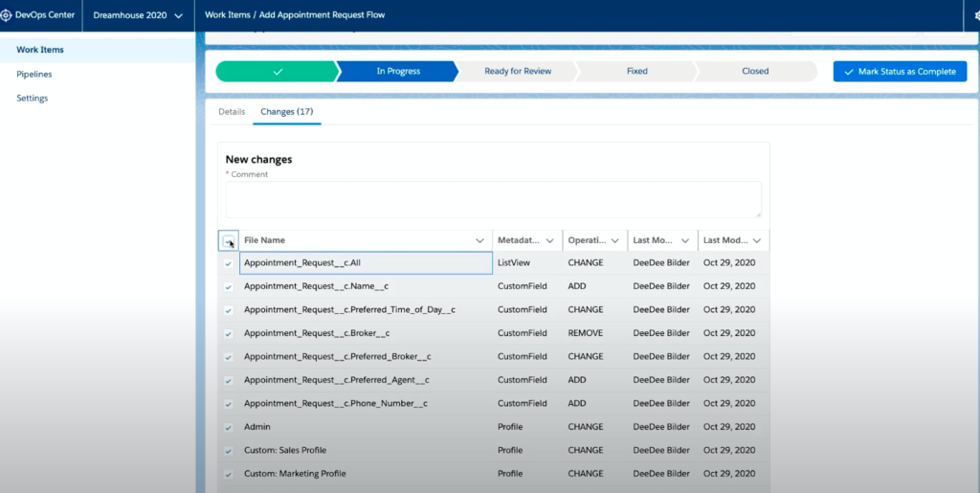Uncheck the Preferred_Broker__c row checkbox
This screenshot has height=493, width=980.
click(x=228, y=357)
